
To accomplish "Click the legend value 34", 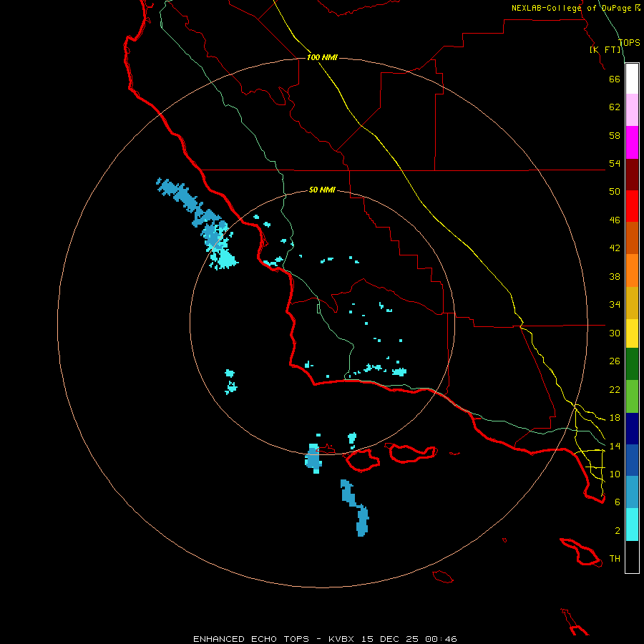I will pos(615,305).
